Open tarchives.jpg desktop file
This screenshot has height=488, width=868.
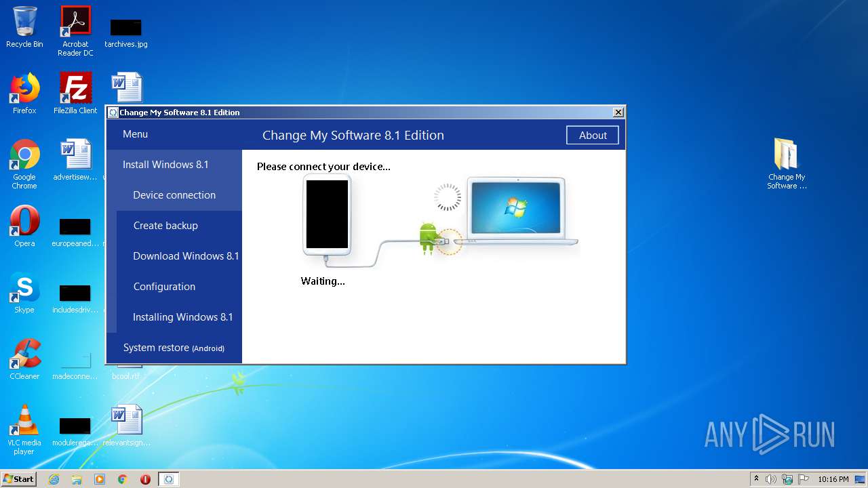(x=126, y=33)
